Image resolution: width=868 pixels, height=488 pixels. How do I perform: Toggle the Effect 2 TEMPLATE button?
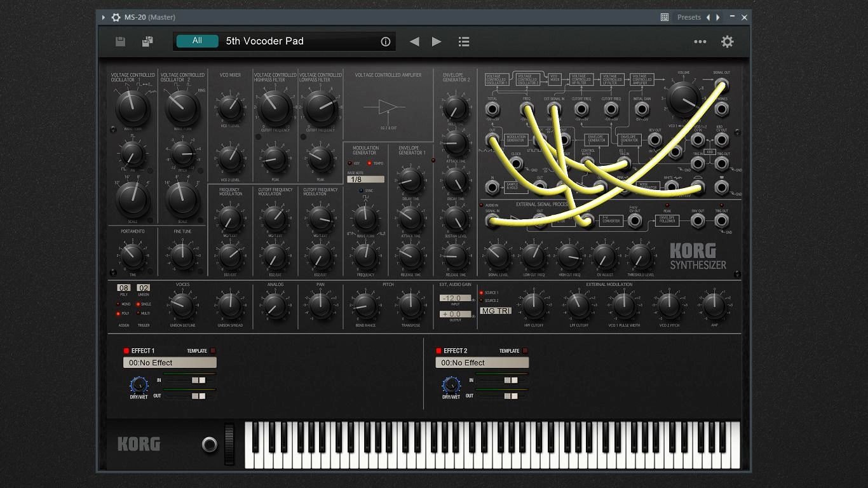pos(525,351)
